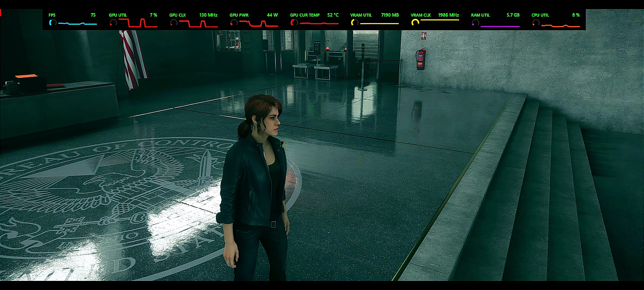Screen dimensions: 644x290
Task: Click the American flag in the lobby
Action: pyautogui.click(x=133, y=60)
